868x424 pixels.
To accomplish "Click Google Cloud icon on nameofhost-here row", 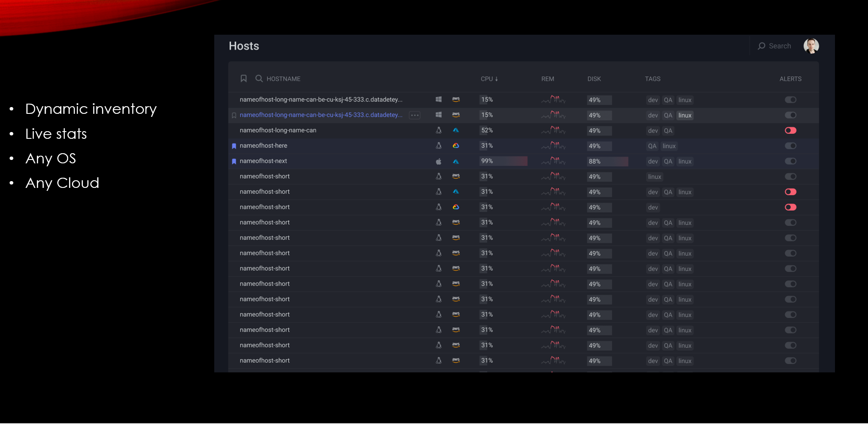I will click(456, 146).
